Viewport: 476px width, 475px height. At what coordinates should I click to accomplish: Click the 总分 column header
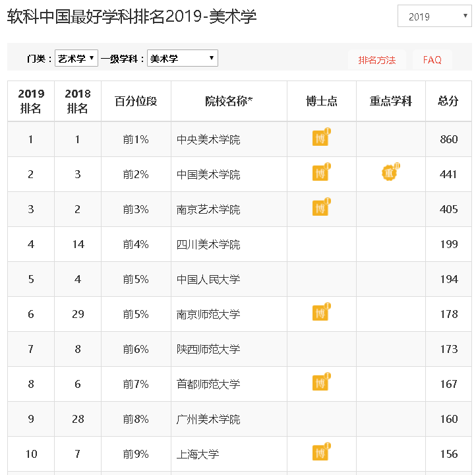[x=448, y=101]
